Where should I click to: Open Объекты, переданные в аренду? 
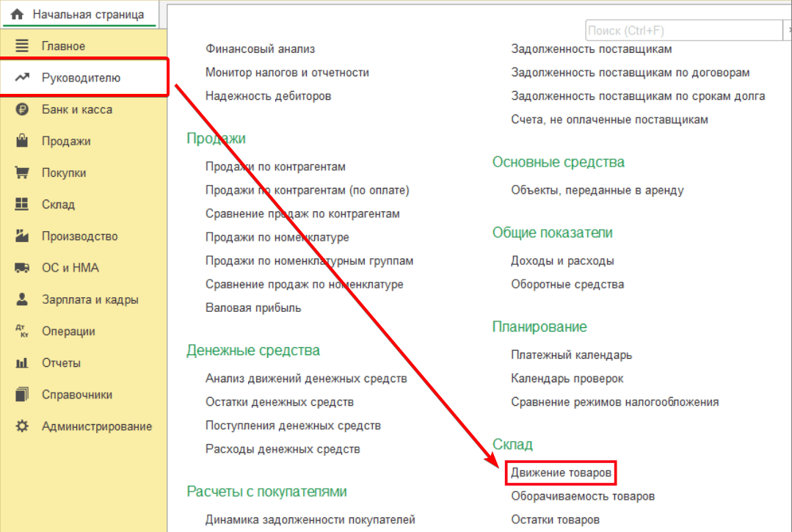click(597, 190)
